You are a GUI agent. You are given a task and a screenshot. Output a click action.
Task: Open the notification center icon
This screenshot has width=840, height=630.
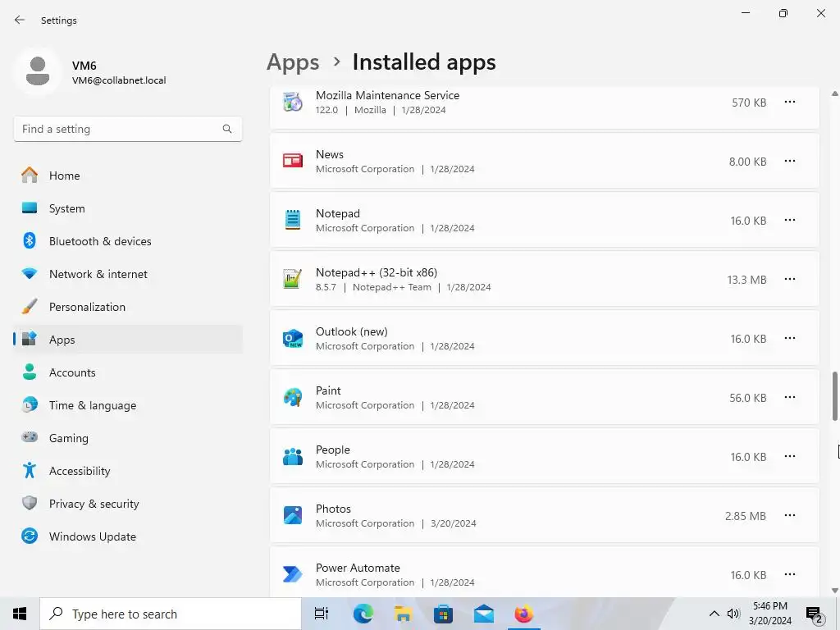815,614
